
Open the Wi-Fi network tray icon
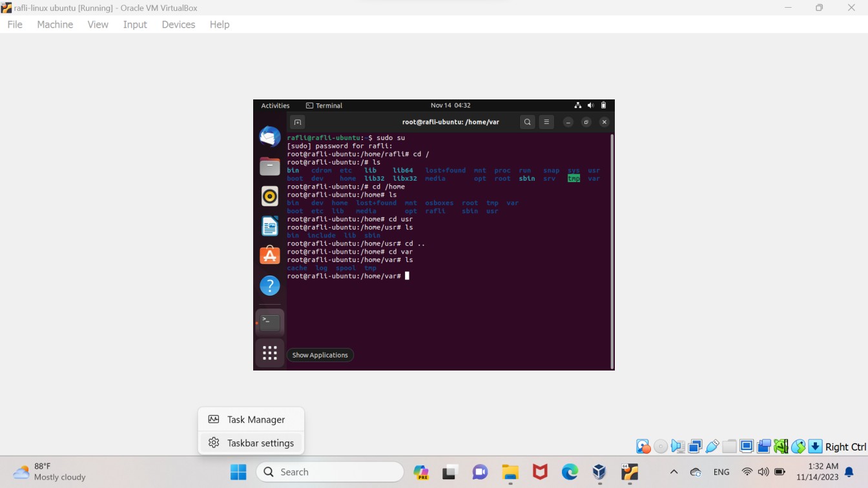tap(747, 472)
